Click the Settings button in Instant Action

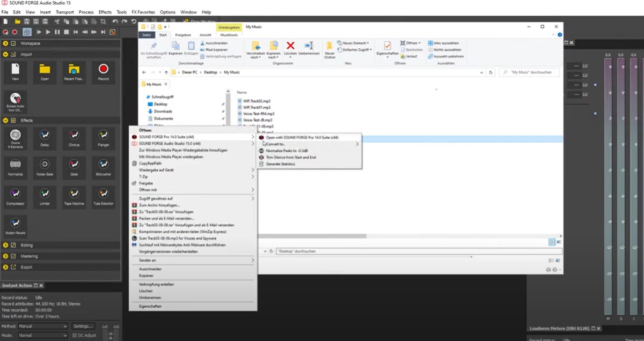pos(84,326)
